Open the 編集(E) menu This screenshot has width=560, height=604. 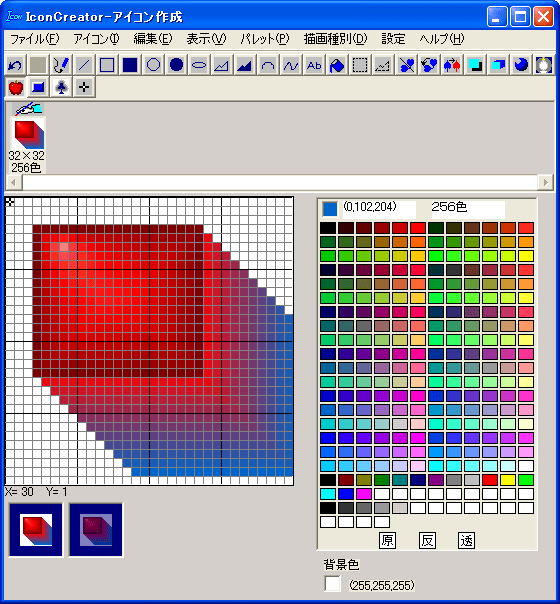pyautogui.click(x=153, y=39)
